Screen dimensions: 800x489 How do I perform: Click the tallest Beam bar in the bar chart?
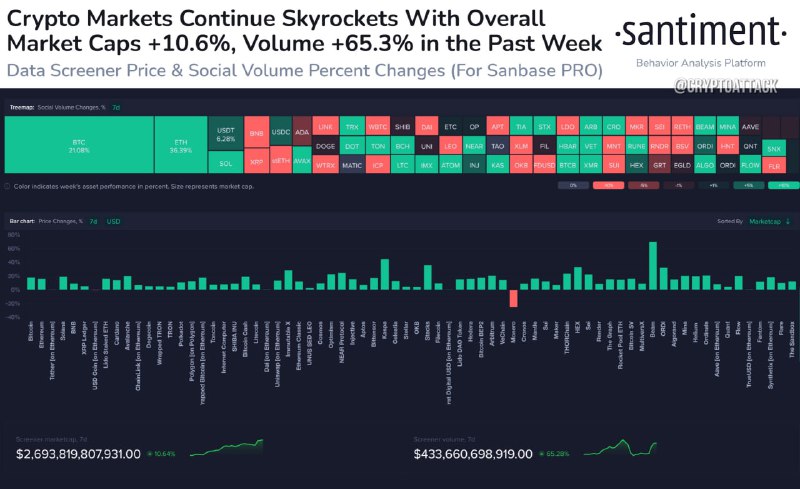click(x=653, y=266)
